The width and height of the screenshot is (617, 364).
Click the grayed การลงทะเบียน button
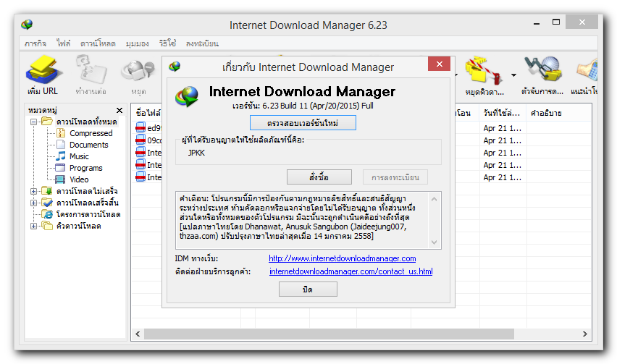click(x=395, y=177)
